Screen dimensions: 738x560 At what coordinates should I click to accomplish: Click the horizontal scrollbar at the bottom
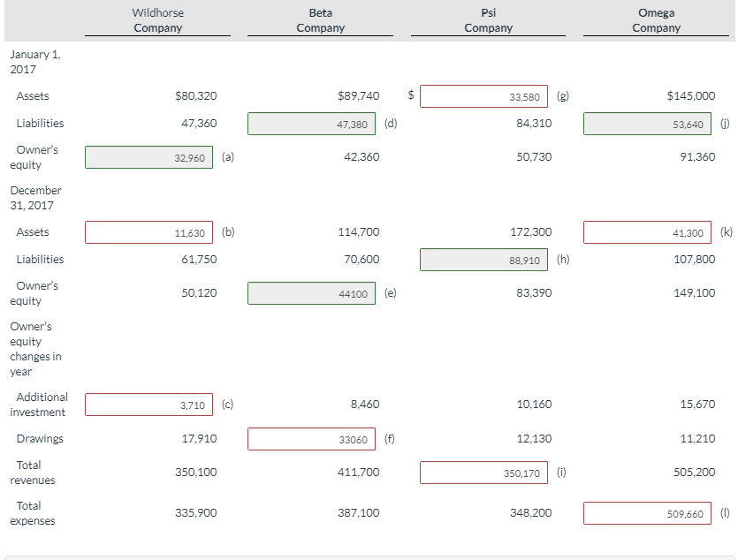[x=369, y=556]
